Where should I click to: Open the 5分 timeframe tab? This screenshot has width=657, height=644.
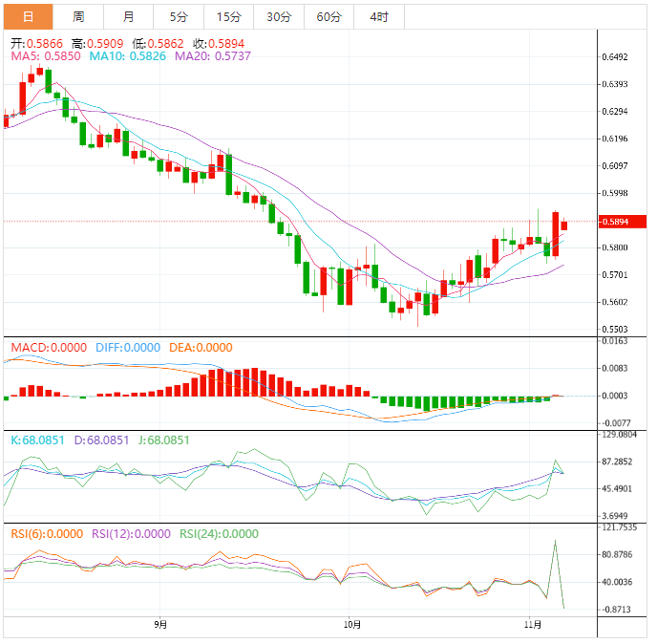[x=179, y=17]
